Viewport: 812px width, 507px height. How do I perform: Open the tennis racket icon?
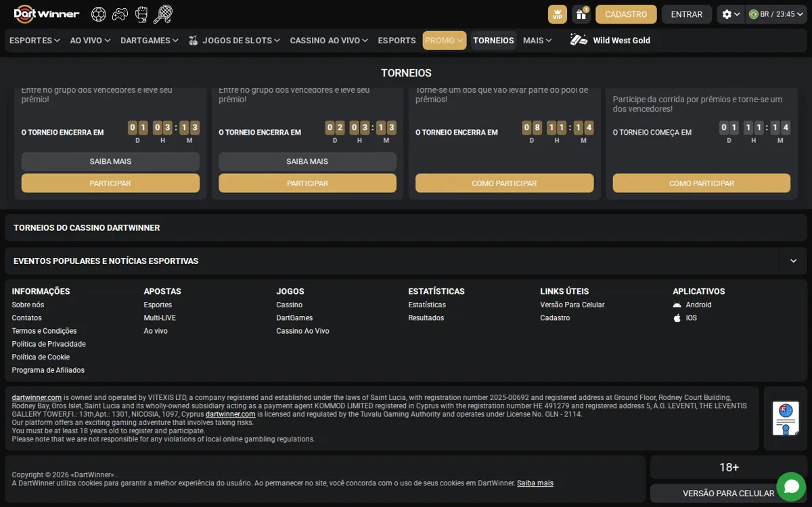(163, 14)
